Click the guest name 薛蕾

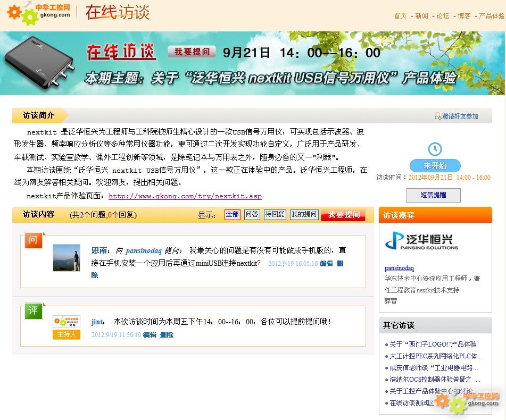coord(391,301)
